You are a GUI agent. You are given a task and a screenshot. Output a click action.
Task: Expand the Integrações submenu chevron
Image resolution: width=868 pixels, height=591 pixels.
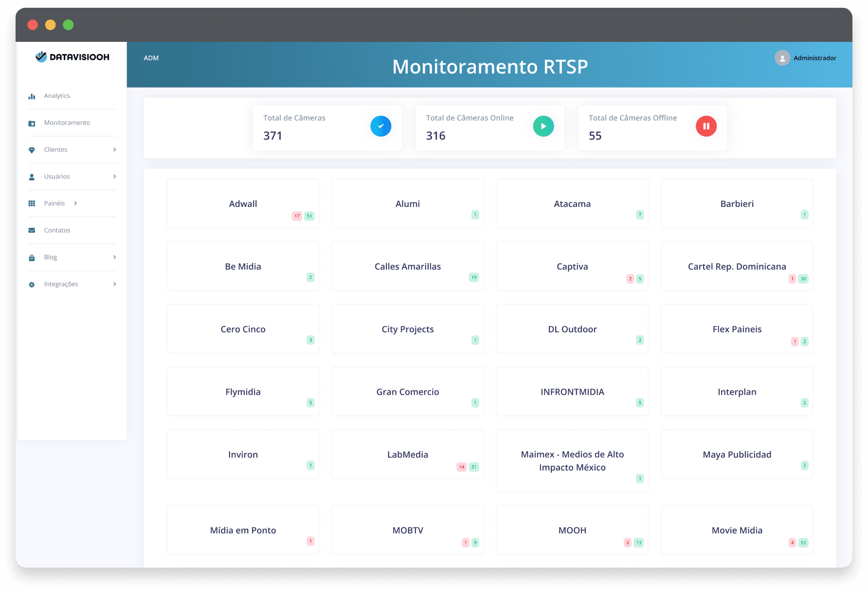[x=114, y=284]
